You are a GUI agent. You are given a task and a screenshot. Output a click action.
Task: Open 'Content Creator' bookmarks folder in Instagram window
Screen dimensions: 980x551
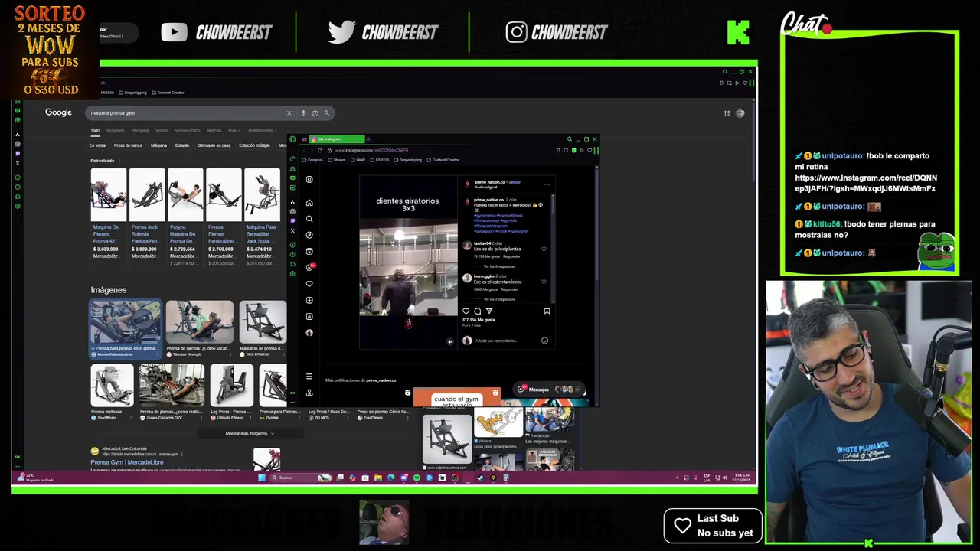pos(443,160)
